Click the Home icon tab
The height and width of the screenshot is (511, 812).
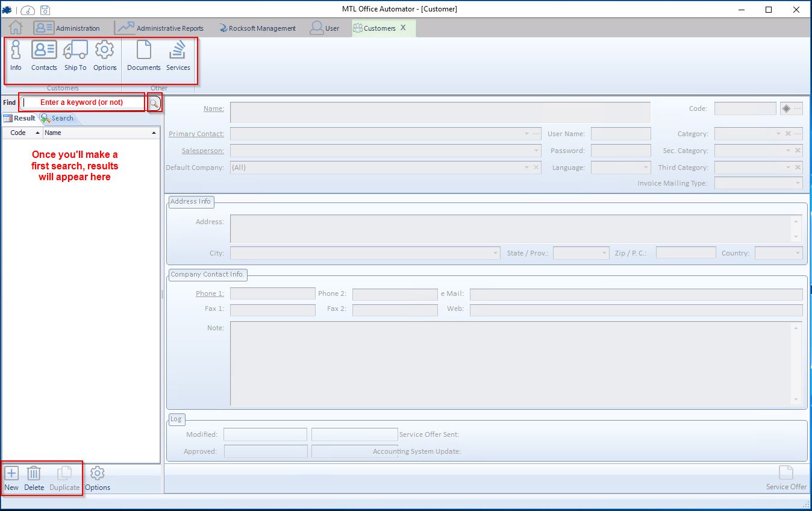click(x=16, y=28)
